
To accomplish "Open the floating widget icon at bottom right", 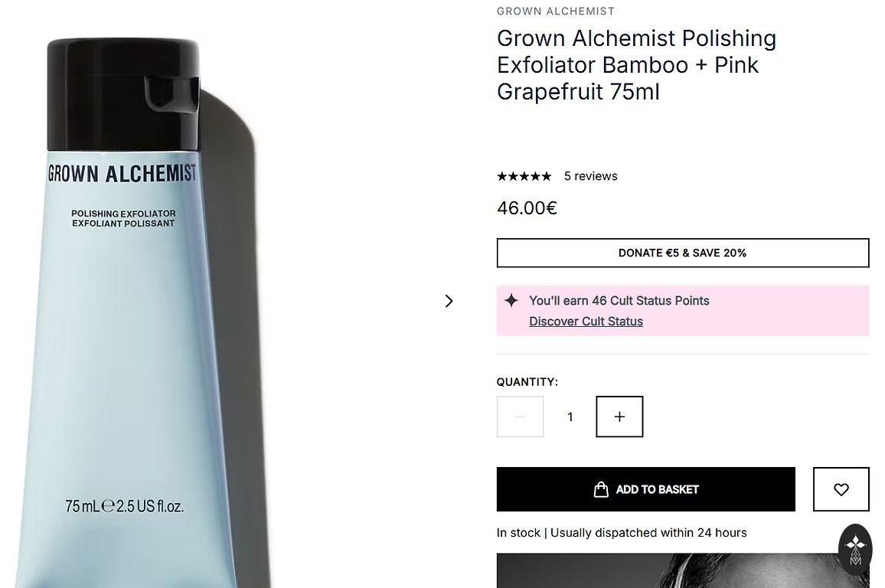I will pos(855,548).
